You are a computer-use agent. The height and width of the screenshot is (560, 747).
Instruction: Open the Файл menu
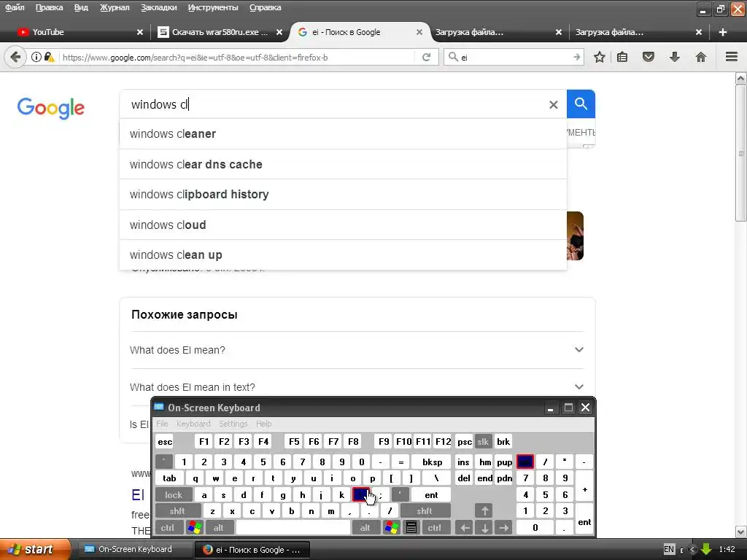[x=15, y=7]
